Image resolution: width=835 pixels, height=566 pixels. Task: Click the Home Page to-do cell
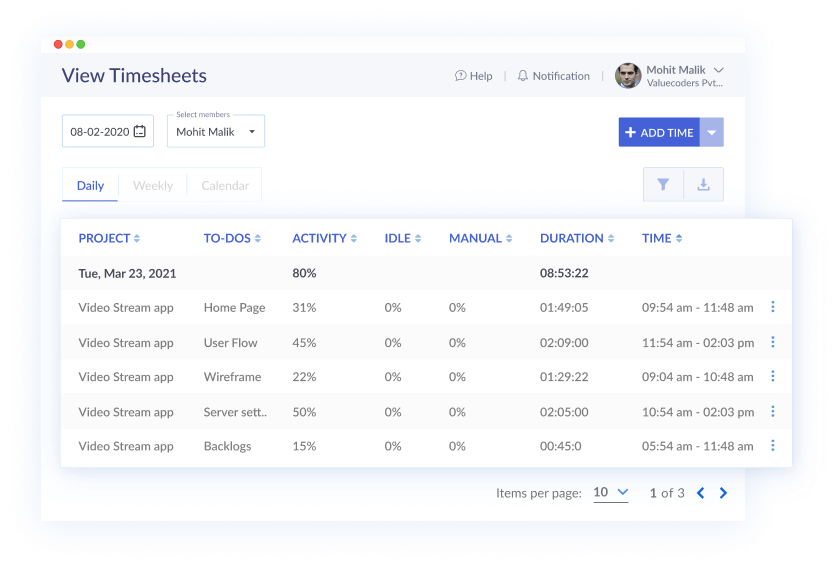234,308
